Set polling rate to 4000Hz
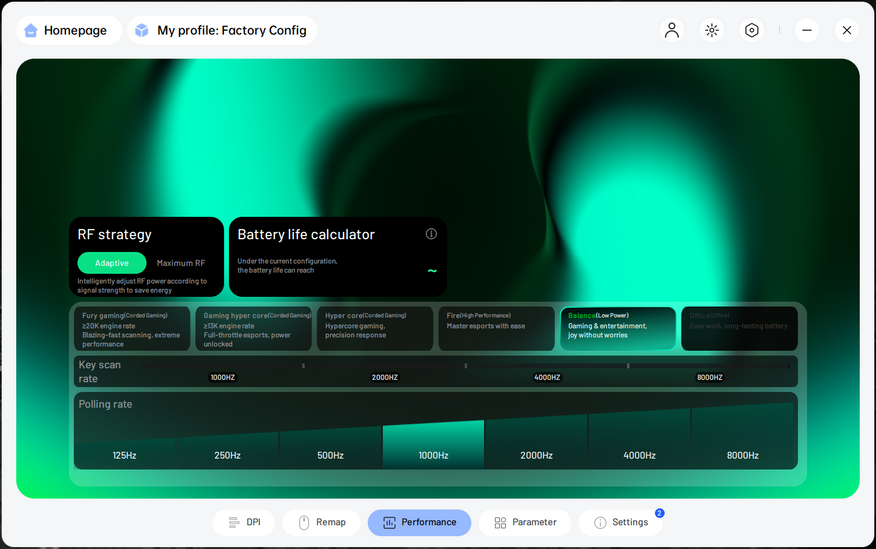The height and width of the screenshot is (549, 876). 640,439
